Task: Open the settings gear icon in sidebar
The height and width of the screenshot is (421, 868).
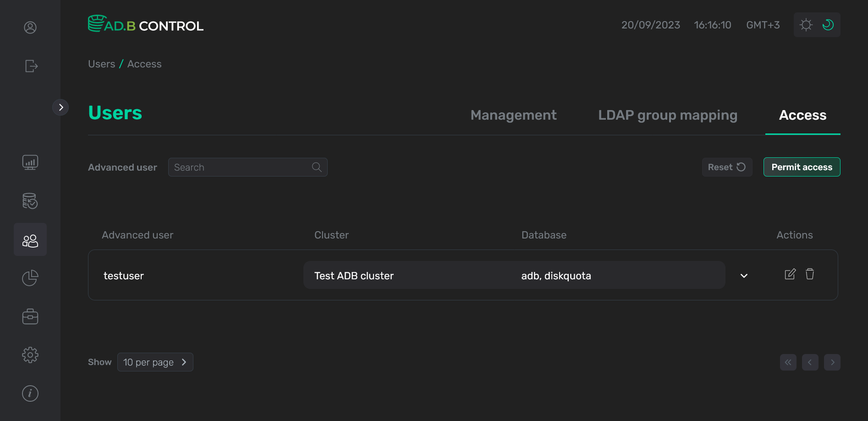Action: pyautogui.click(x=30, y=355)
